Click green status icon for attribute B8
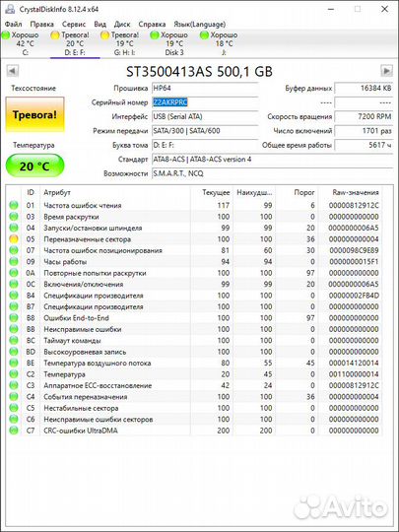This screenshot has width=399, height=532. (14, 317)
